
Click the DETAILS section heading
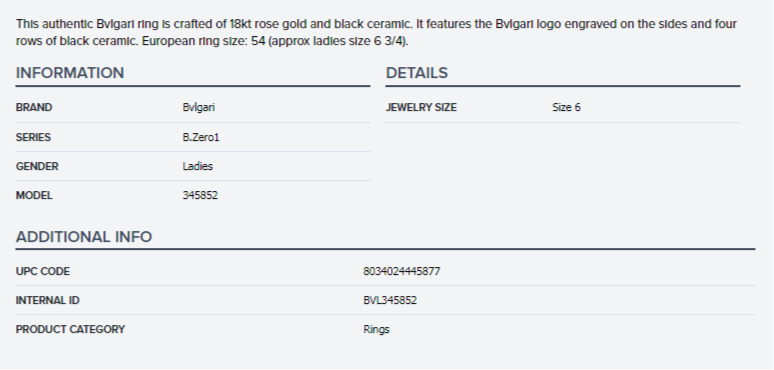(417, 73)
